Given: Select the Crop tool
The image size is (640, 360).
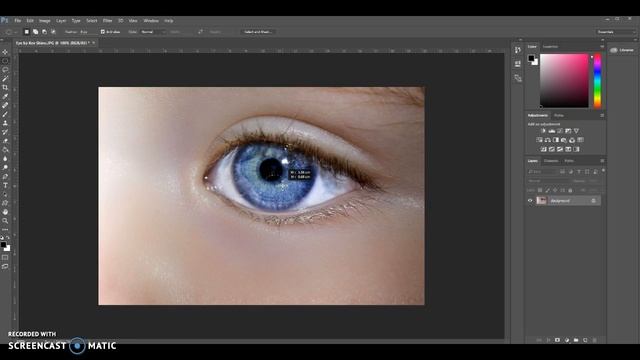Looking at the screenshot, I should click(5, 87).
